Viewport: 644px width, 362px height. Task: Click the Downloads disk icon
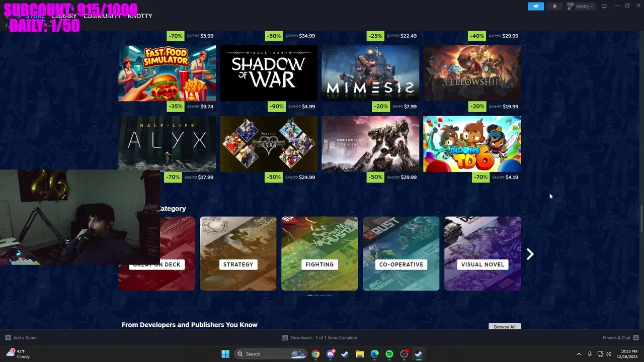285,338
